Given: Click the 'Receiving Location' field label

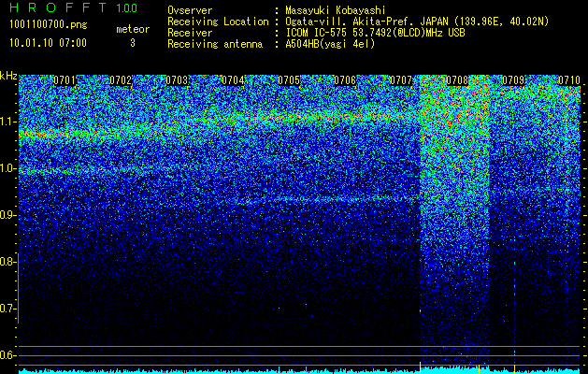Looking at the screenshot, I should pyautogui.click(x=218, y=22).
